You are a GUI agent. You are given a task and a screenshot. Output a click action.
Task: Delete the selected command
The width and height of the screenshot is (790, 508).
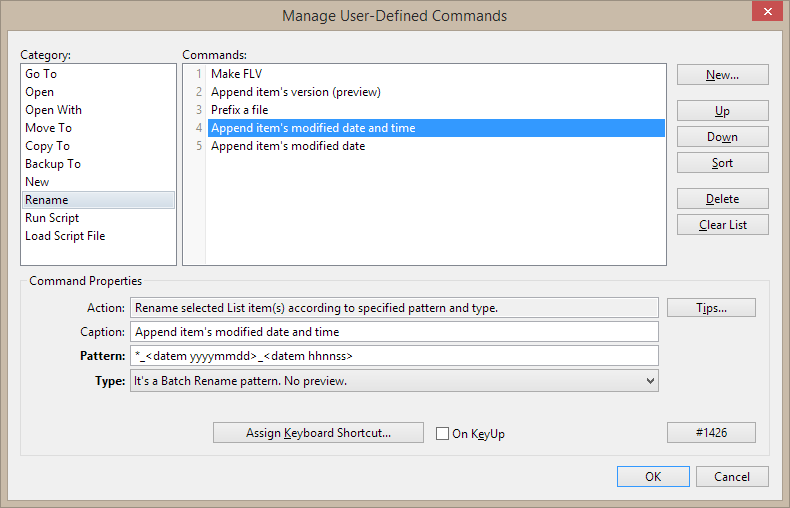coord(722,199)
